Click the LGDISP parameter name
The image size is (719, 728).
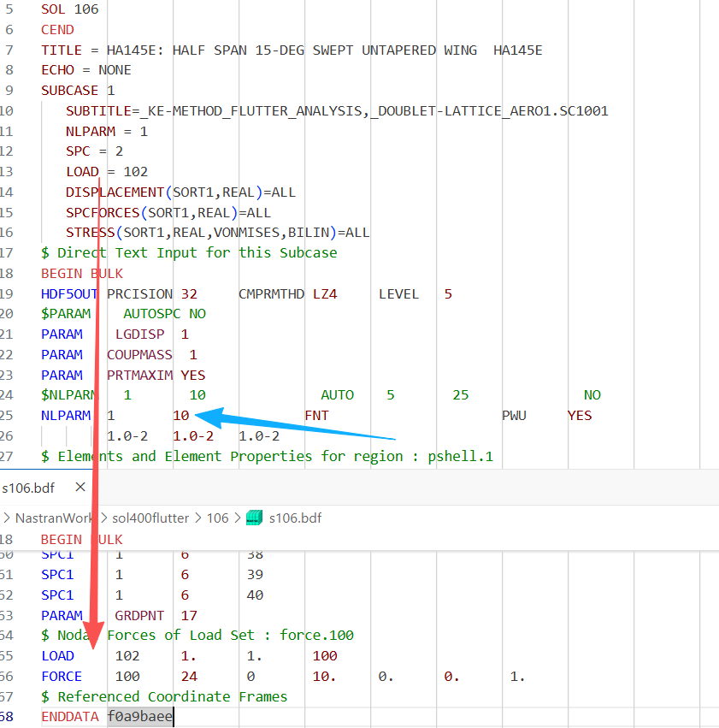tap(139, 334)
